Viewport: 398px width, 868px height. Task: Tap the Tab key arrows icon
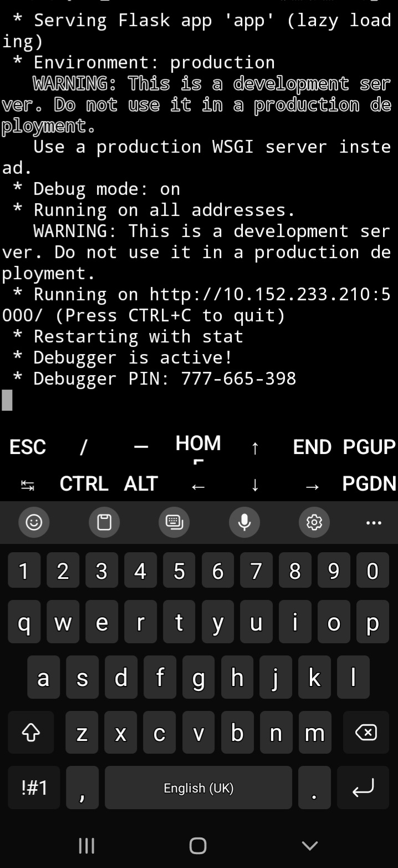click(27, 486)
